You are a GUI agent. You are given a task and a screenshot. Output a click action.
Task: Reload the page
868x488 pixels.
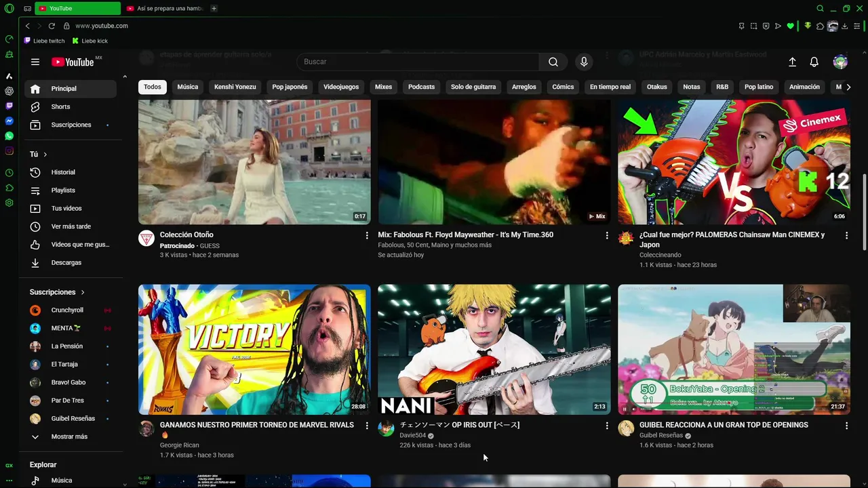click(x=52, y=26)
